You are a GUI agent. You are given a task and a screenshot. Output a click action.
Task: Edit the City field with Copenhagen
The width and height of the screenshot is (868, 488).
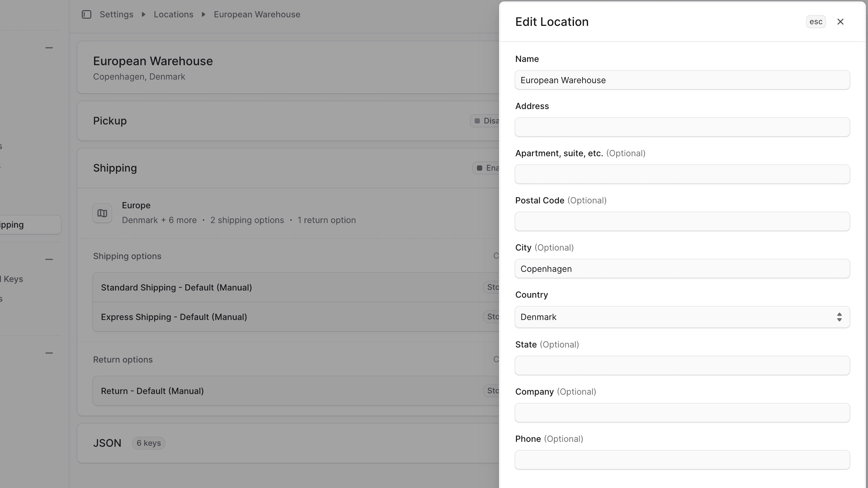[x=682, y=269]
